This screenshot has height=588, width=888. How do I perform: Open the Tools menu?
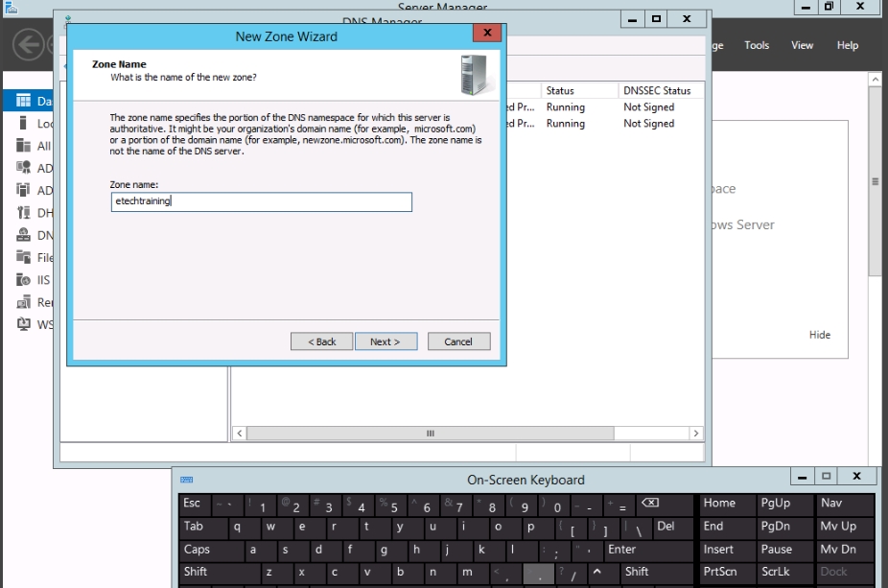coord(757,45)
